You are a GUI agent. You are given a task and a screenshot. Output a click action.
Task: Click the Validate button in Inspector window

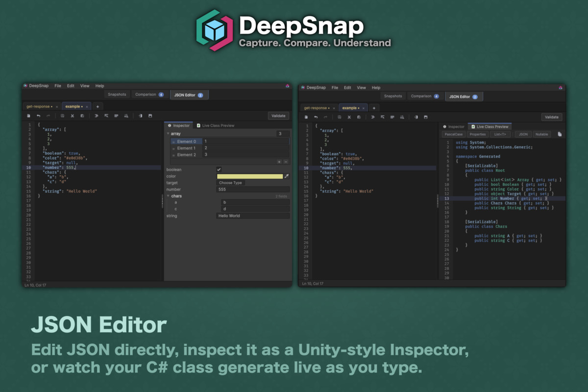278,116
